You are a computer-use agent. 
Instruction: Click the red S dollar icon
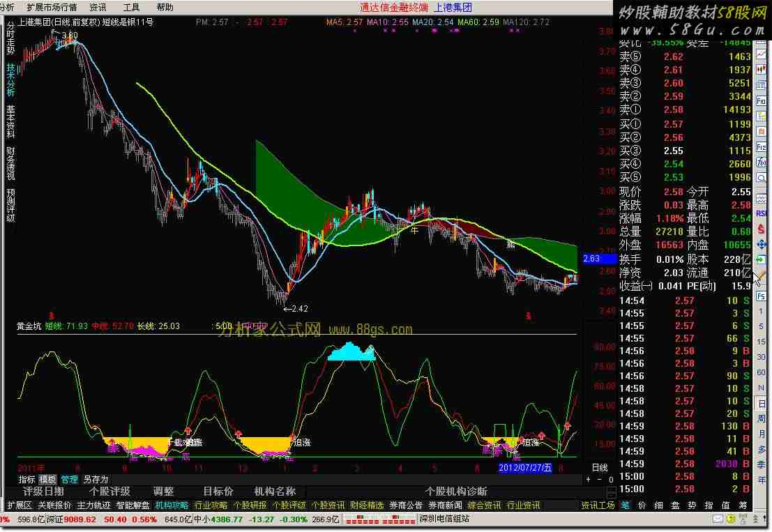click(761, 229)
